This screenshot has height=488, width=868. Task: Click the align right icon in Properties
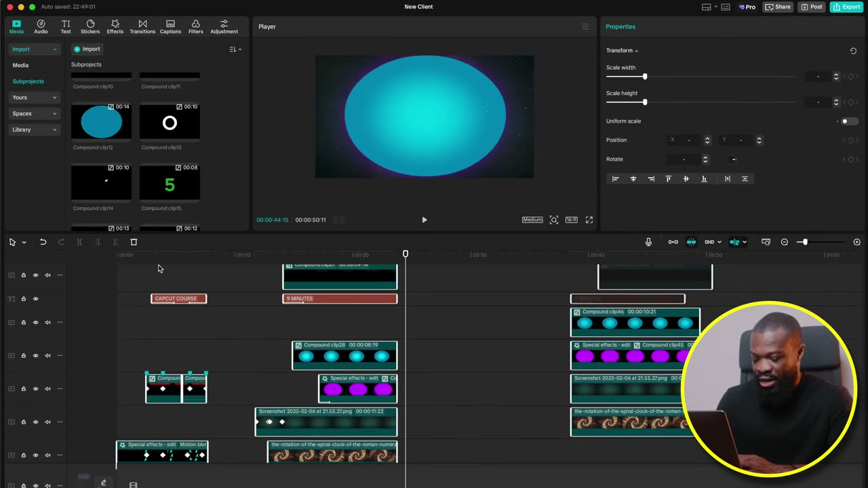[x=651, y=179]
